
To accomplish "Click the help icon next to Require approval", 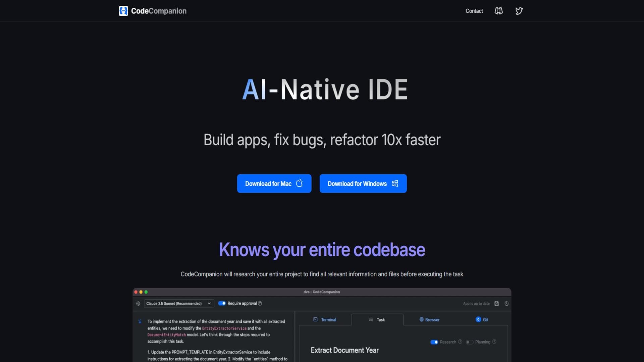I will [260, 303].
